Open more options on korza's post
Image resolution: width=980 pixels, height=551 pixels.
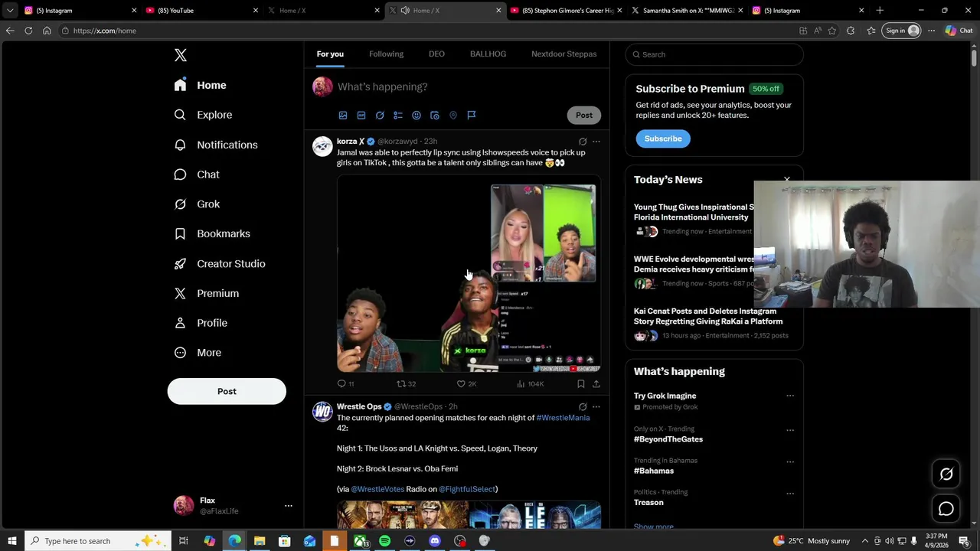coord(596,142)
